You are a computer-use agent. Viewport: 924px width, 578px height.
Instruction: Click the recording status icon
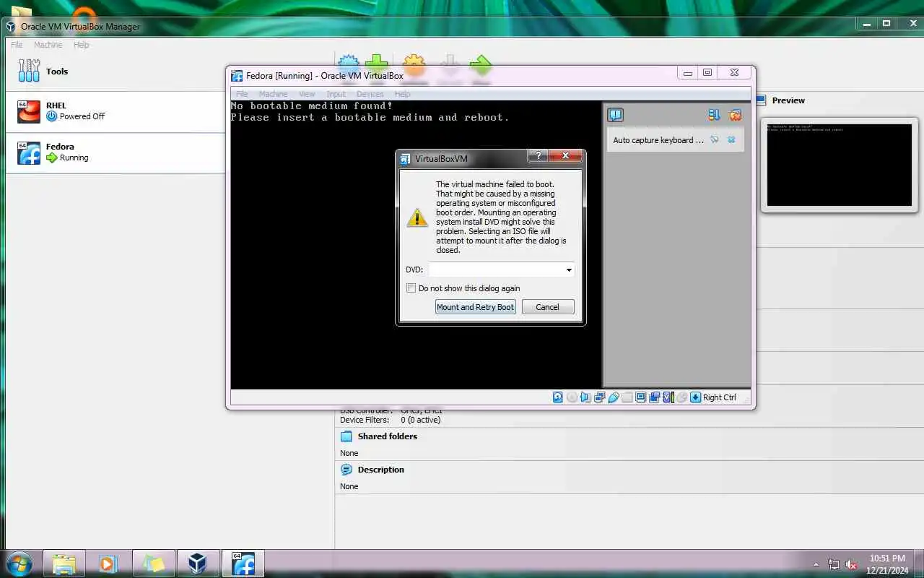[654, 397]
